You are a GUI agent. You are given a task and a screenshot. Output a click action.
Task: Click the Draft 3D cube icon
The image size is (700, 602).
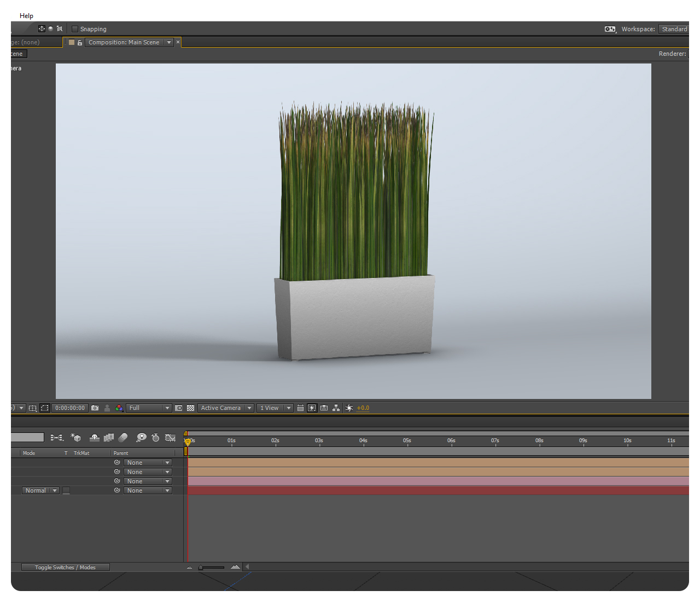click(76, 438)
